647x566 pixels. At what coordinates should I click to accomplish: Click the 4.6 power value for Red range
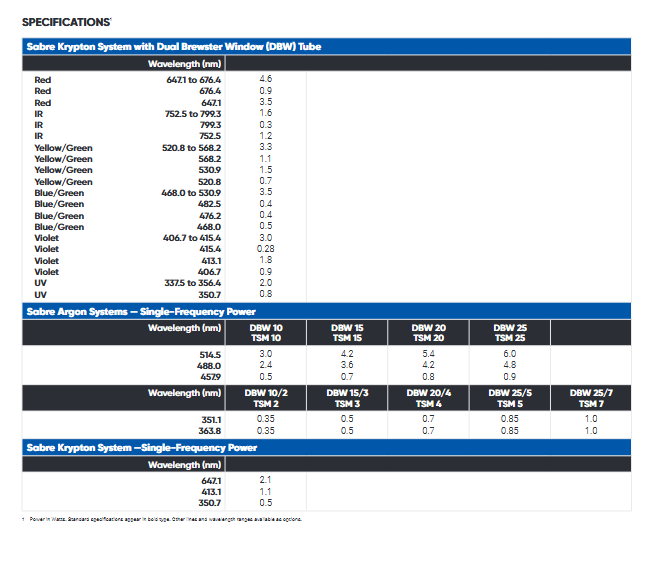pos(266,79)
